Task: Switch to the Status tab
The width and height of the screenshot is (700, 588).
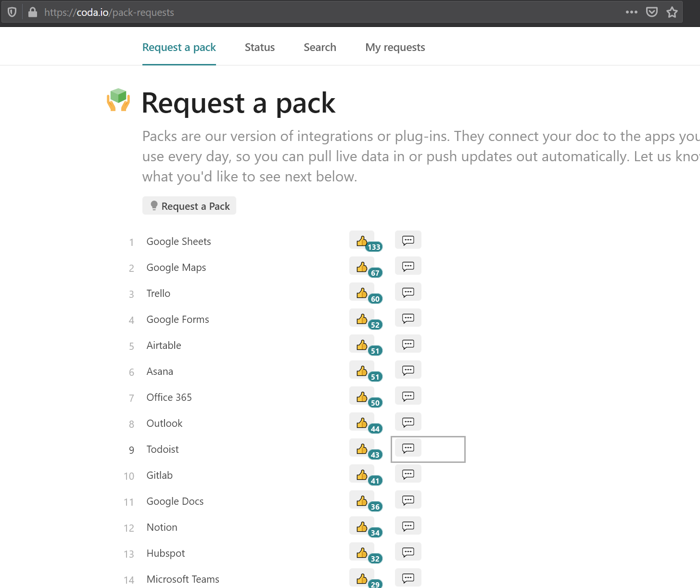Action: coord(259,47)
